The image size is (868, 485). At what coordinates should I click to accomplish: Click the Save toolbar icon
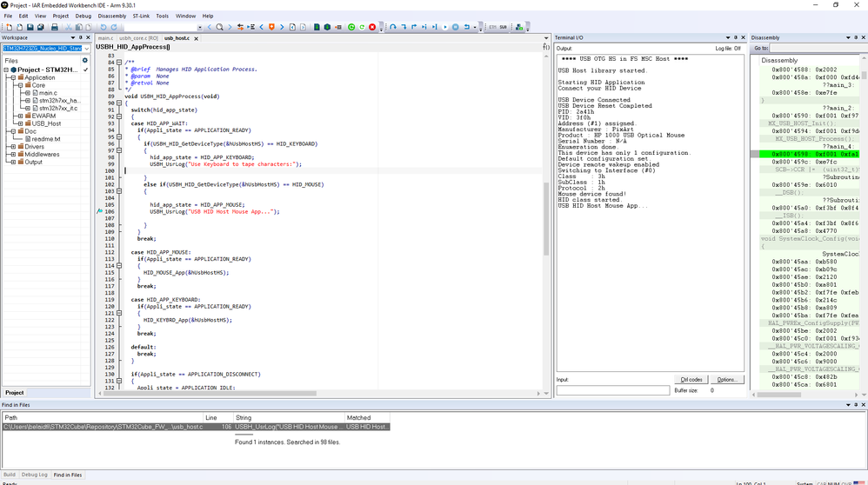click(x=30, y=27)
